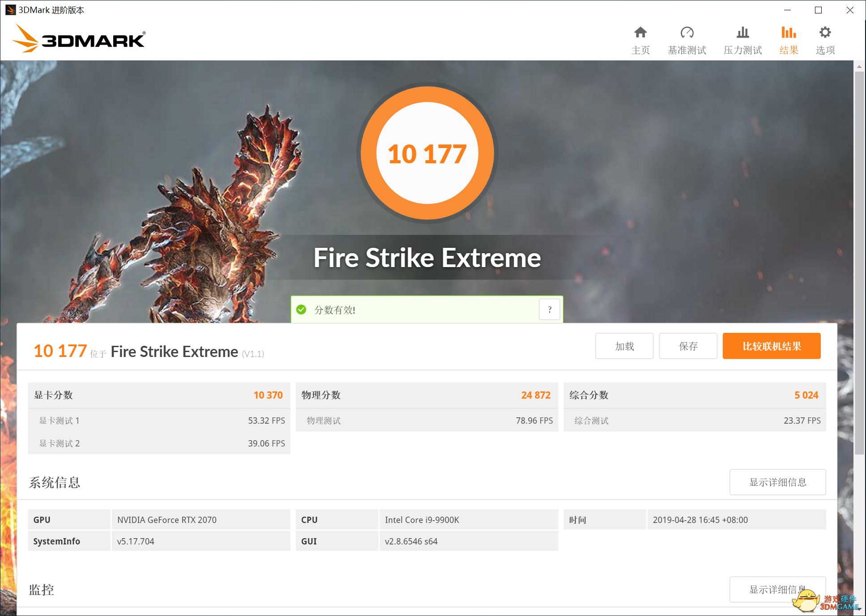Click the time value 2019-04-28 16:45
This screenshot has height=616, width=866.
coord(700,520)
